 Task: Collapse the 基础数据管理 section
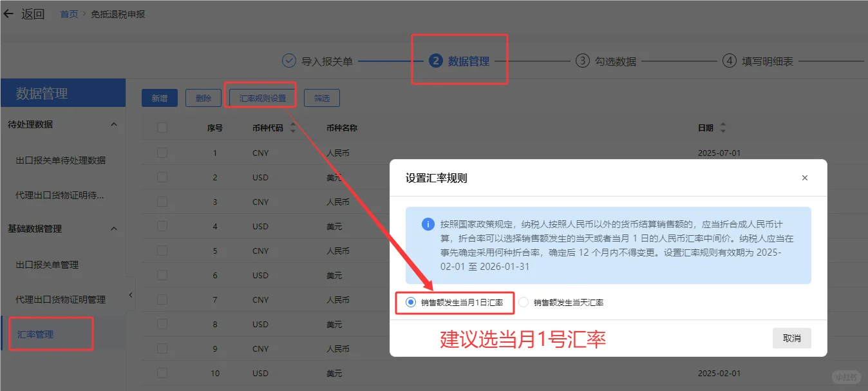click(x=114, y=228)
